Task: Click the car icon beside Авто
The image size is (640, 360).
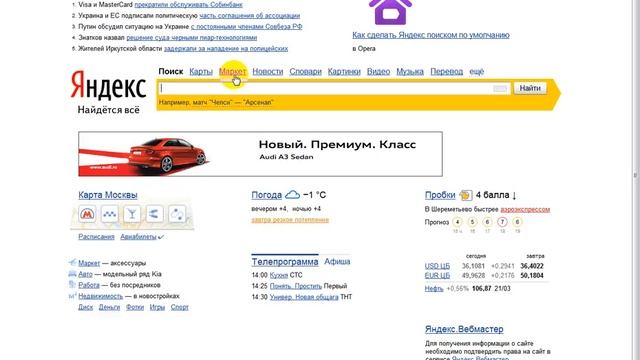Action: tap(72, 273)
